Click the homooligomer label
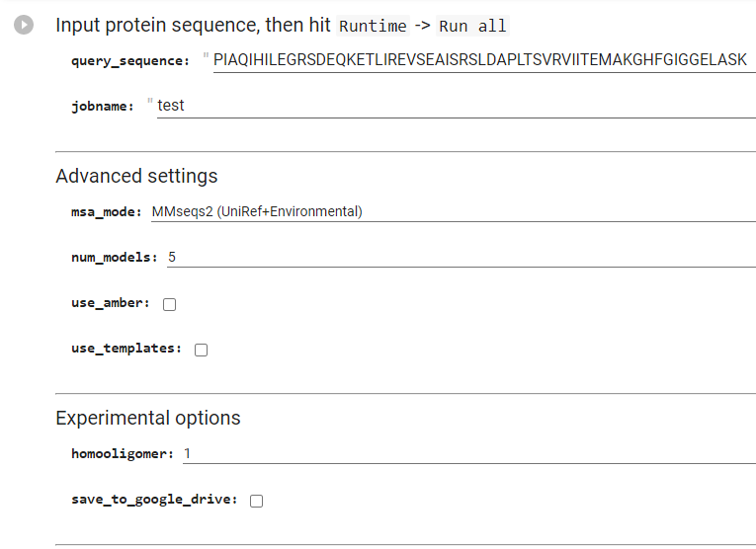This screenshot has height=549, width=756. [123, 454]
